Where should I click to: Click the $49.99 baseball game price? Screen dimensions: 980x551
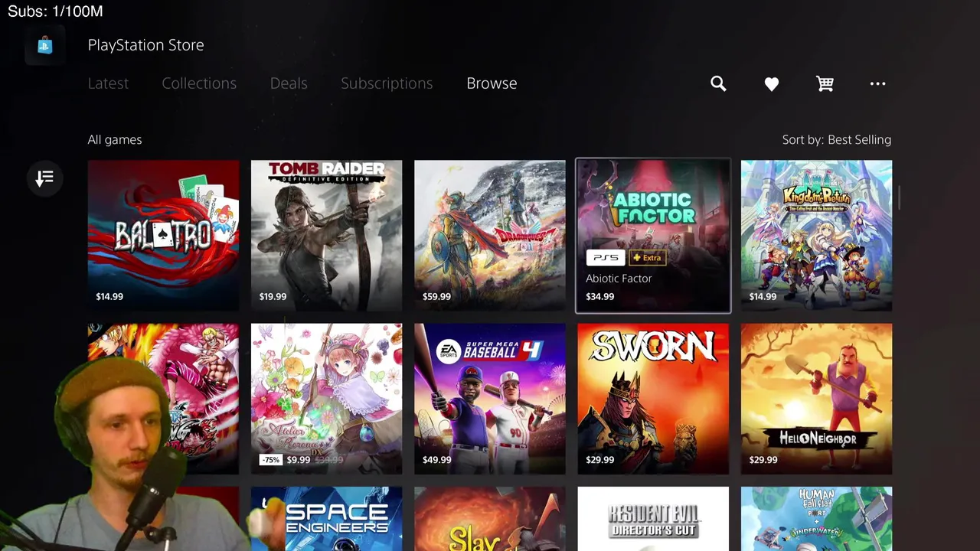point(436,460)
